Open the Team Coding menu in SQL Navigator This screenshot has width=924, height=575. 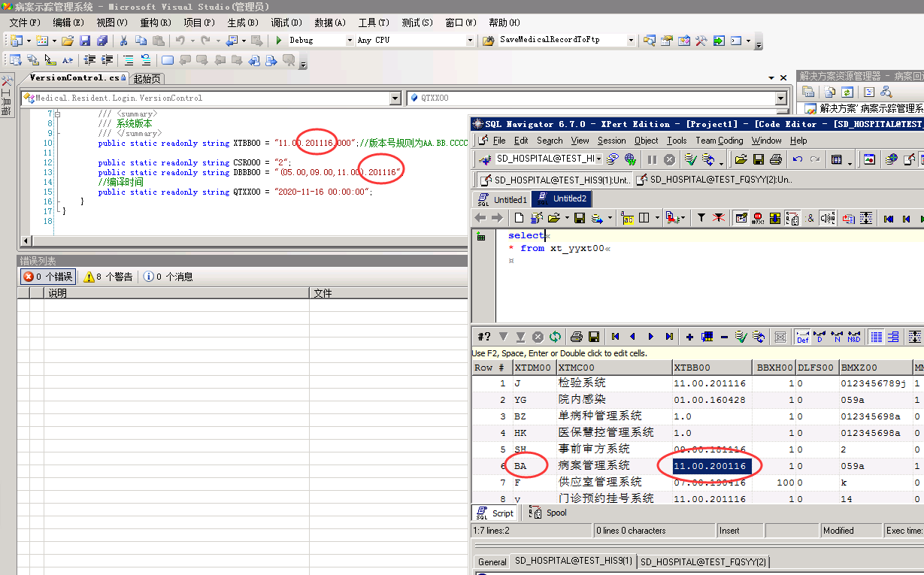click(719, 141)
